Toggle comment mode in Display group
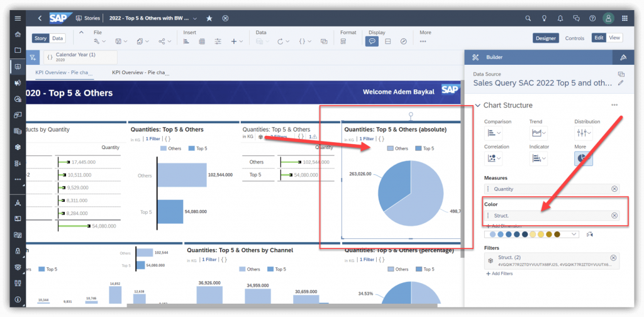The width and height of the screenshot is (644, 317). coord(372,42)
